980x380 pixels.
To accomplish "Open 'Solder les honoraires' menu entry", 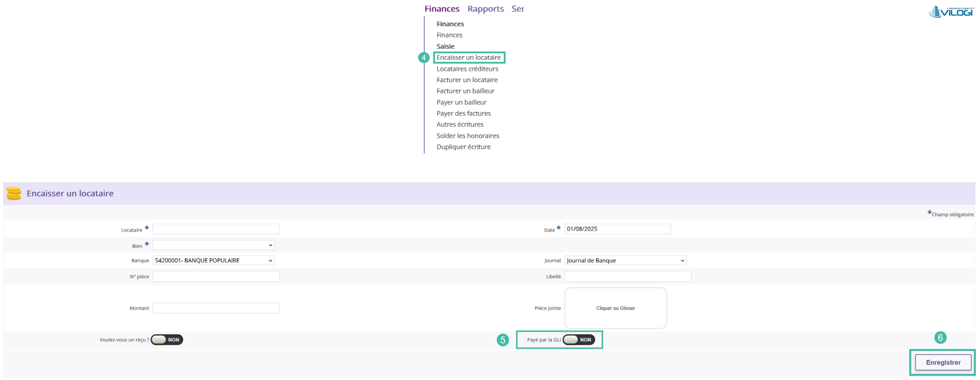I will coord(468,136).
